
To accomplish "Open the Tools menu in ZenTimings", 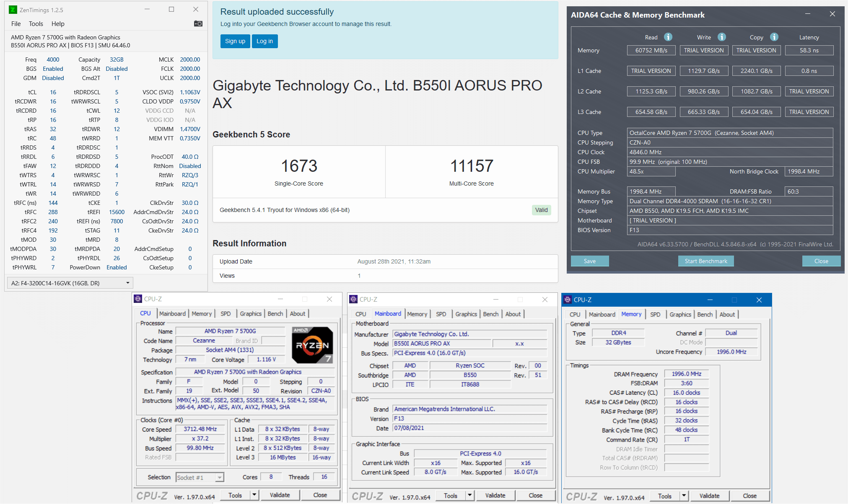I will 36,24.
